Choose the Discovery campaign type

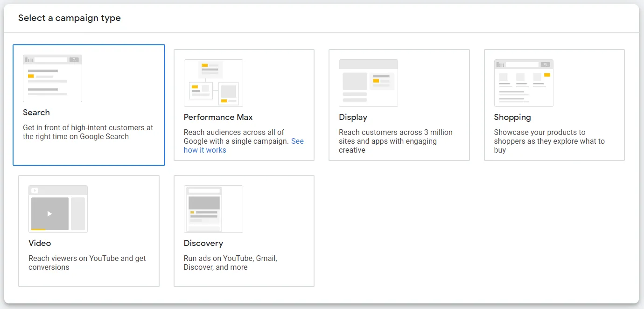pos(244,231)
